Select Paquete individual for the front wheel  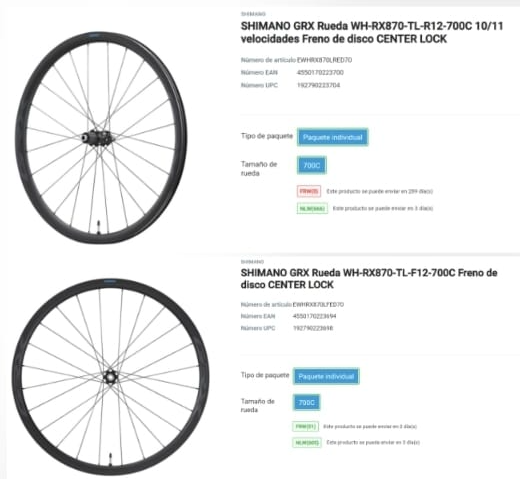pyautogui.click(x=326, y=376)
